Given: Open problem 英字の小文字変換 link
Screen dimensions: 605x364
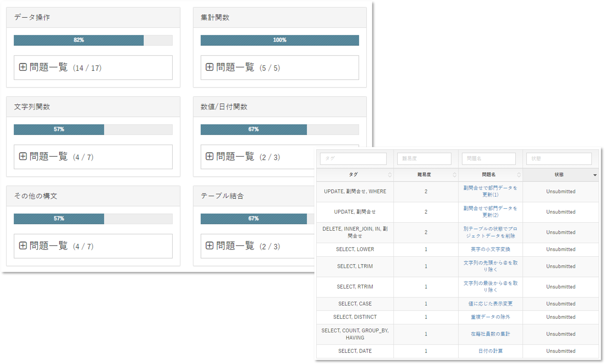Looking at the screenshot, I should point(490,249).
